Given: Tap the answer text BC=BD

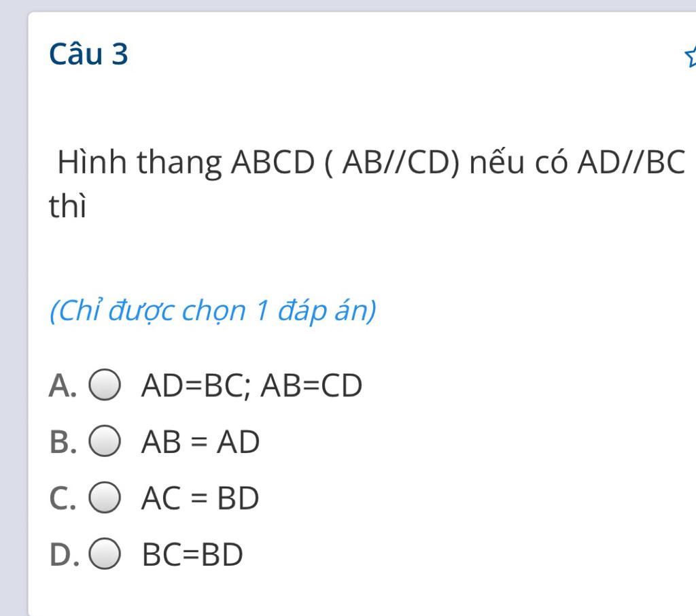Looking at the screenshot, I should (x=192, y=555).
